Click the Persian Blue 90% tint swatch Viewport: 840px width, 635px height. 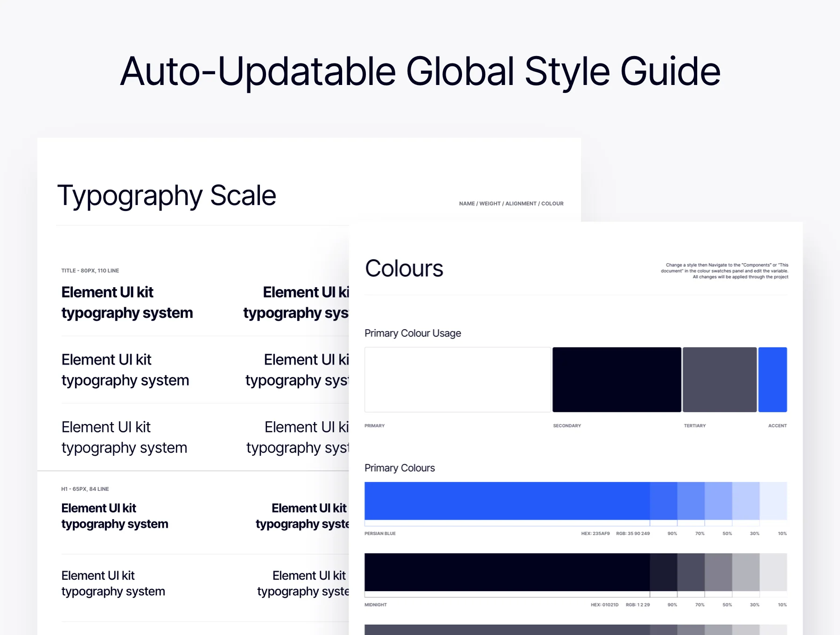click(664, 501)
